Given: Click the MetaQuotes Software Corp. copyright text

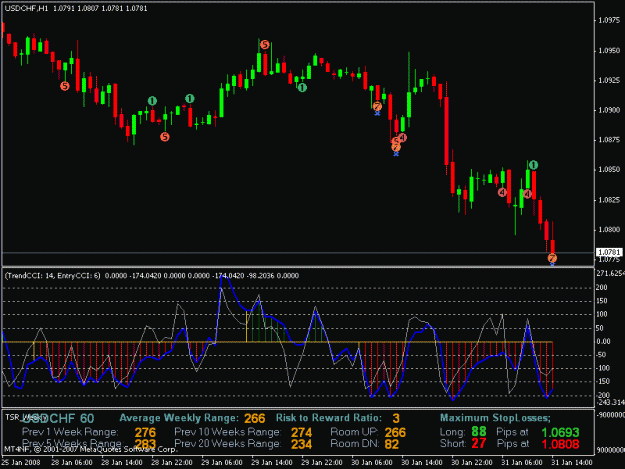Looking at the screenshot, I should [90, 449].
